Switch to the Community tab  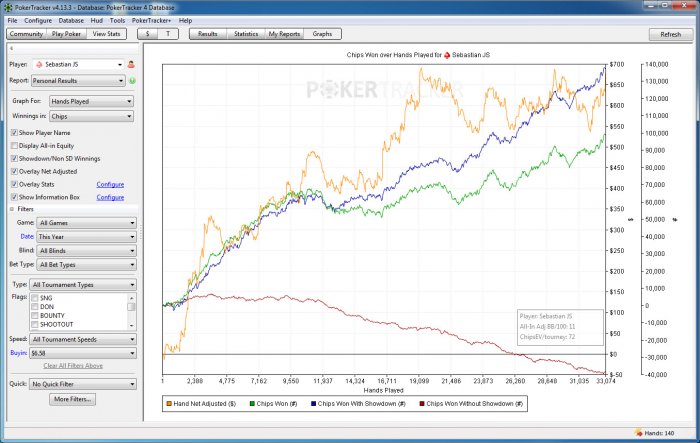(26, 34)
